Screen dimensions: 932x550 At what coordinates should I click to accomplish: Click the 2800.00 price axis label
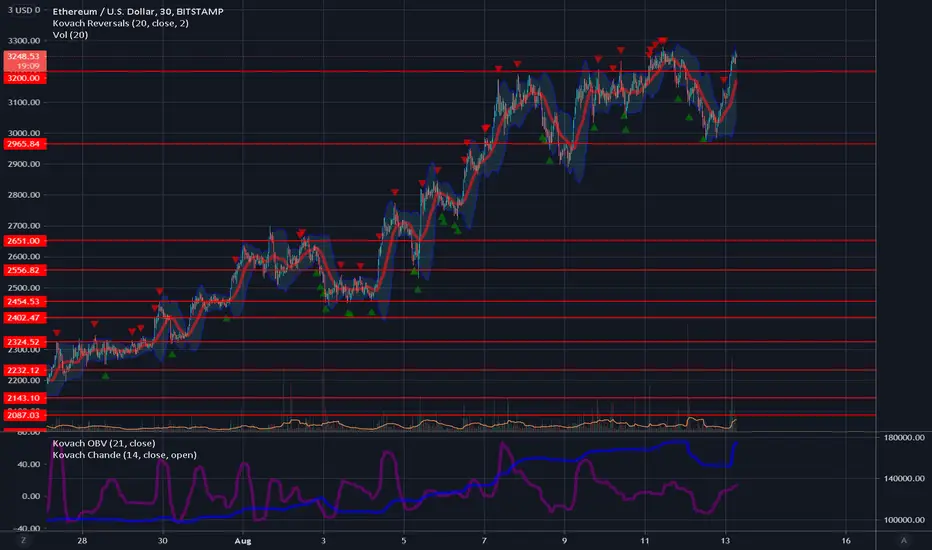click(24, 195)
